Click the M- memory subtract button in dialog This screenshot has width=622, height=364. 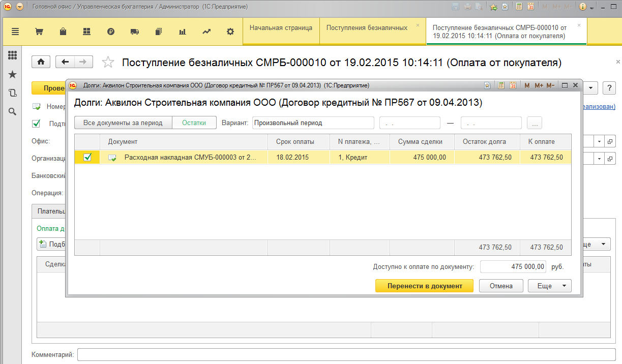550,85
